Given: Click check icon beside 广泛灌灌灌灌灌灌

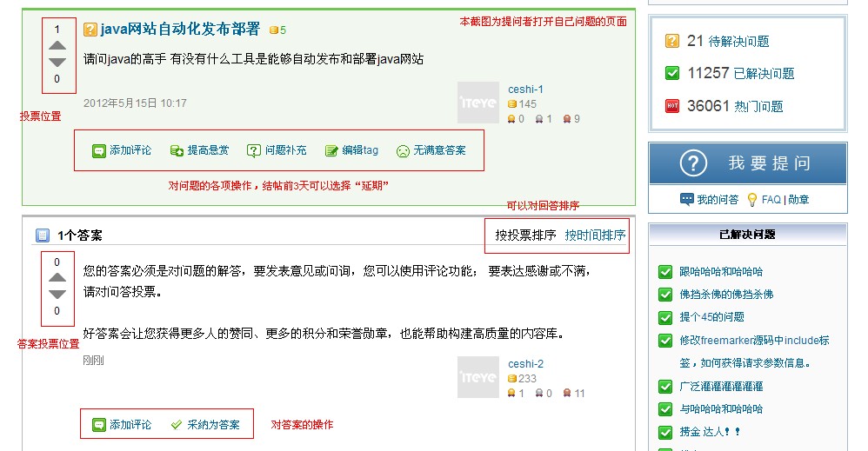Looking at the screenshot, I should [x=665, y=386].
